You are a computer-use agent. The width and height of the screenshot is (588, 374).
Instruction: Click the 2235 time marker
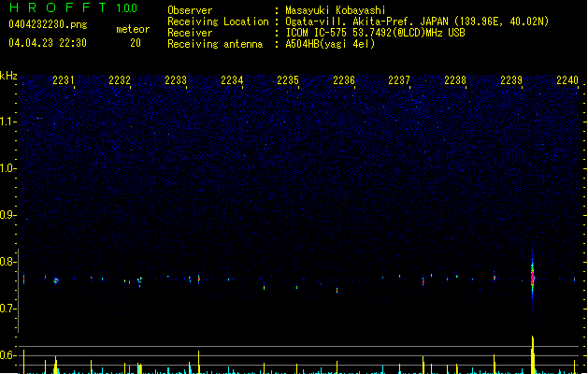tap(288, 80)
